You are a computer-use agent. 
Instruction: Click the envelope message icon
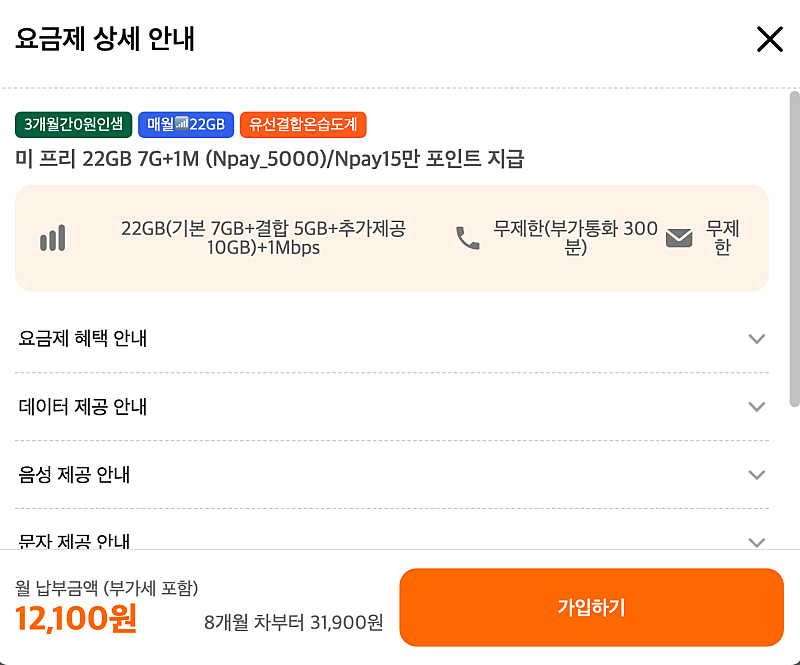[679, 238]
